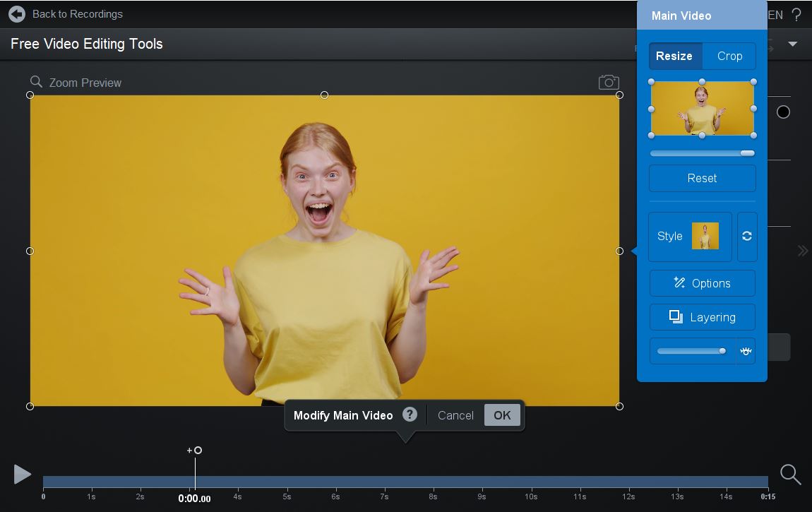Expand the side panel with double chevron
This screenshot has width=812, height=512.
(802, 251)
